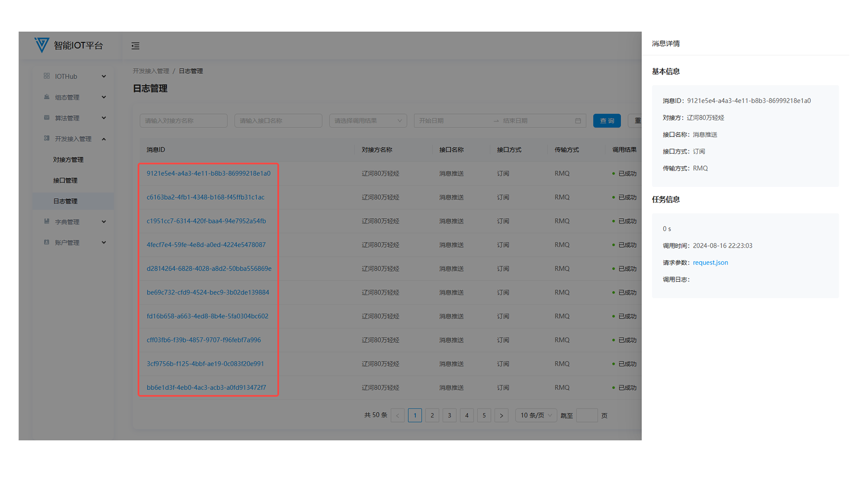This screenshot has height=488, width=868.
Task: Click the 算法管理 sidebar icon
Action: (47, 117)
